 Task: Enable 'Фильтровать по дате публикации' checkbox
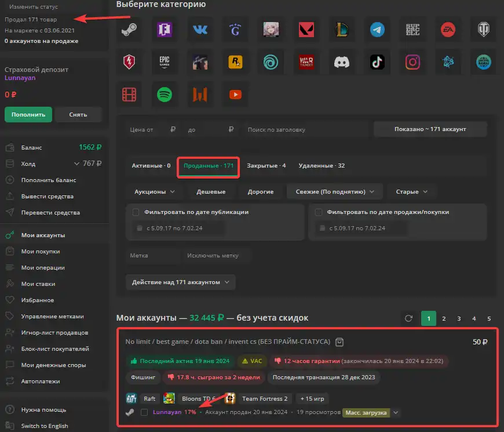pos(136,212)
